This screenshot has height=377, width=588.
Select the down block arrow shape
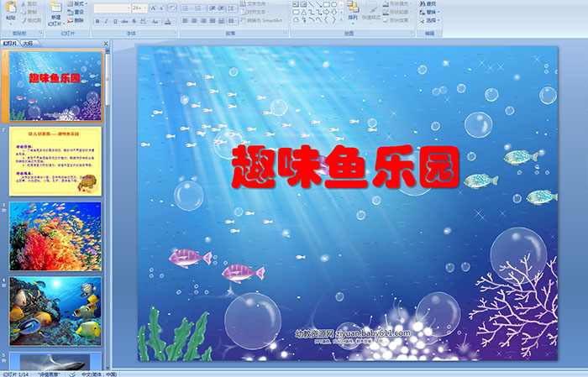pyautogui.click(x=333, y=12)
